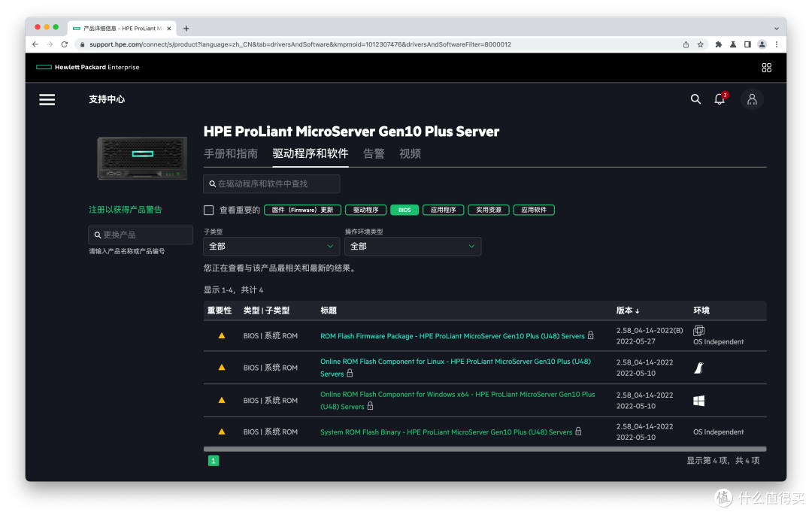Image resolution: width=812 pixels, height=515 pixels.
Task: Select the Linux penguin environment icon
Action: [x=698, y=368]
